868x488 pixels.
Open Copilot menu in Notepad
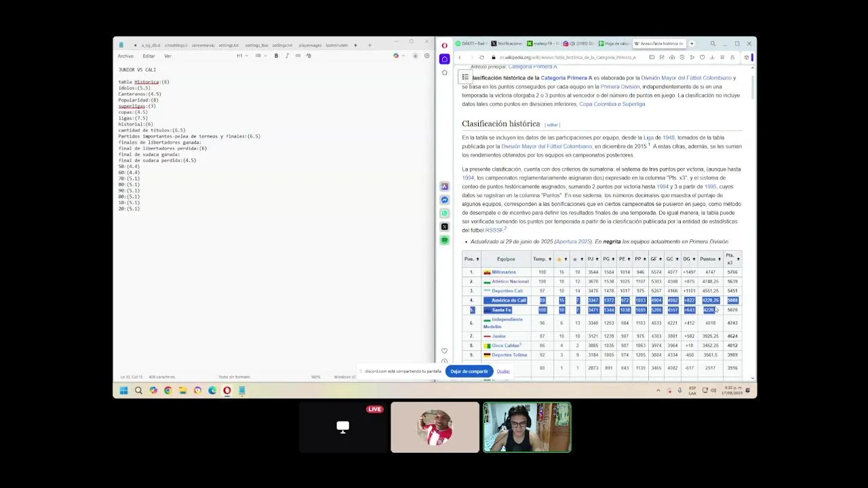(x=397, y=56)
